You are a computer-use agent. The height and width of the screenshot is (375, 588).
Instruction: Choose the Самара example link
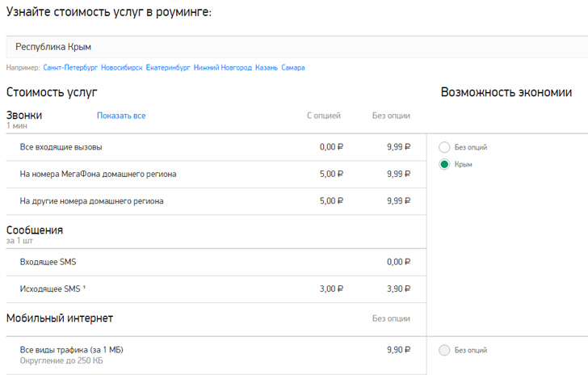click(x=293, y=68)
